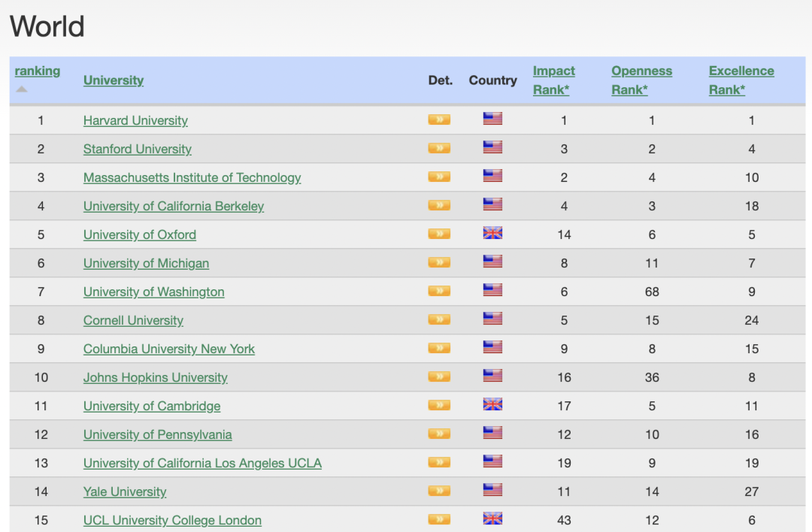Open the University of Washington link
812x532 pixels.
154,292
